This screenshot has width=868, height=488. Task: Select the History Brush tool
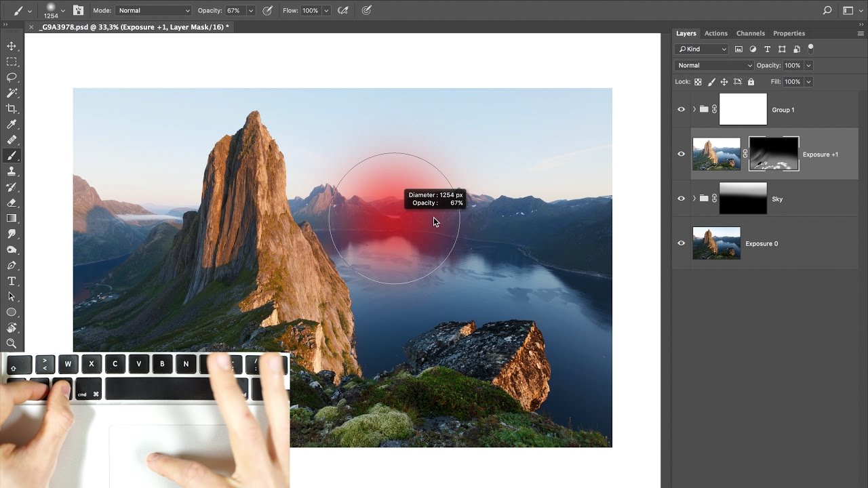(x=12, y=187)
